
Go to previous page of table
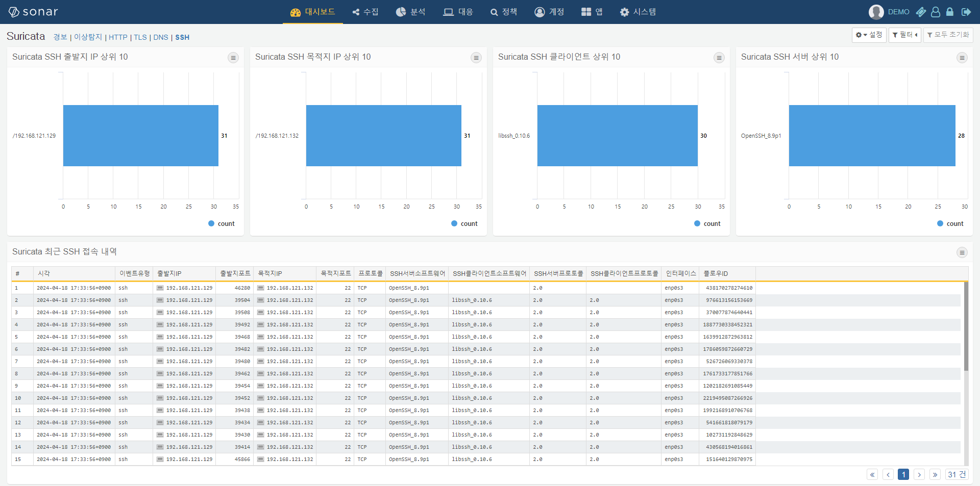pyautogui.click(x=888, y=474)
